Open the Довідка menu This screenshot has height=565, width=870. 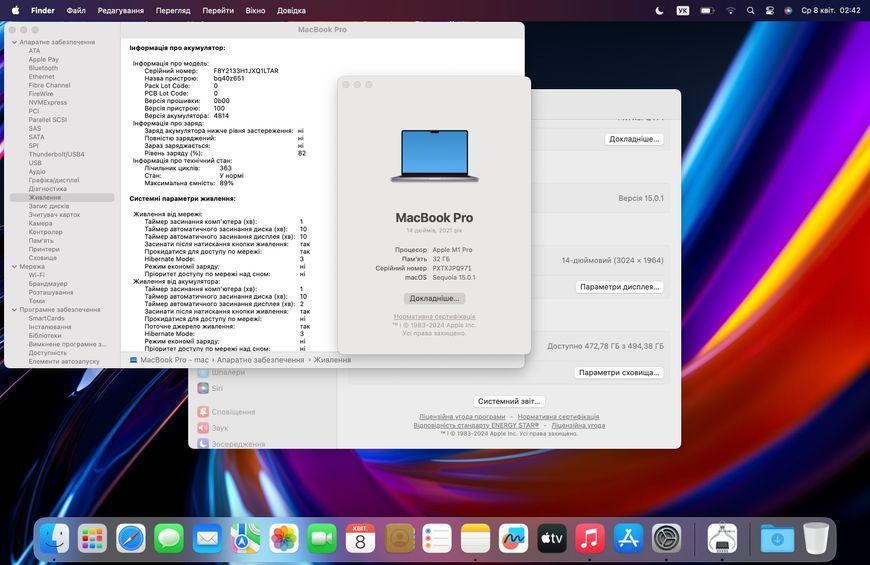[291, 10]
